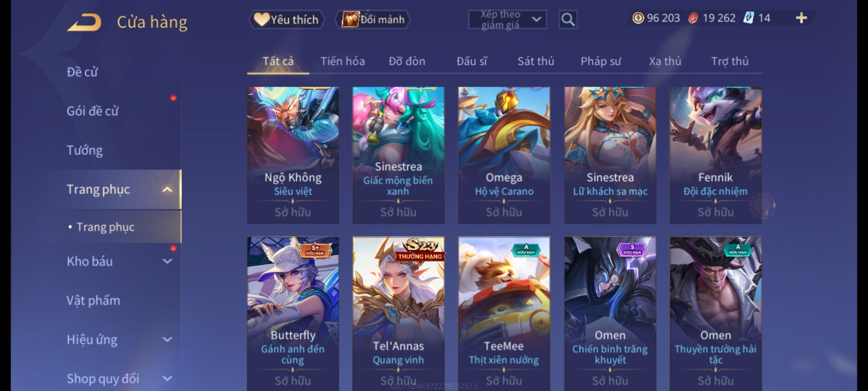Viewport: 868px width, 391px height.
Task: Tap the plus icon to add currency
Action: coord(801,18)
